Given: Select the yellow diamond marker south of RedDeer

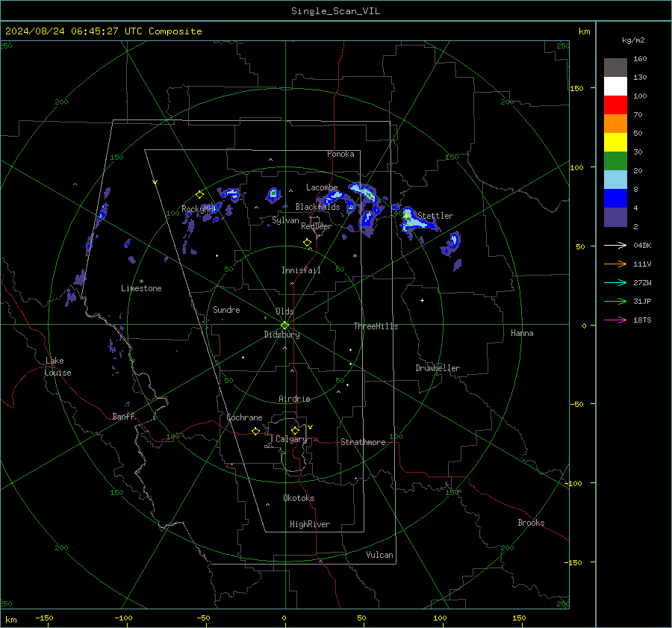Looking at the screenshot, I should [x=307, y=243].
